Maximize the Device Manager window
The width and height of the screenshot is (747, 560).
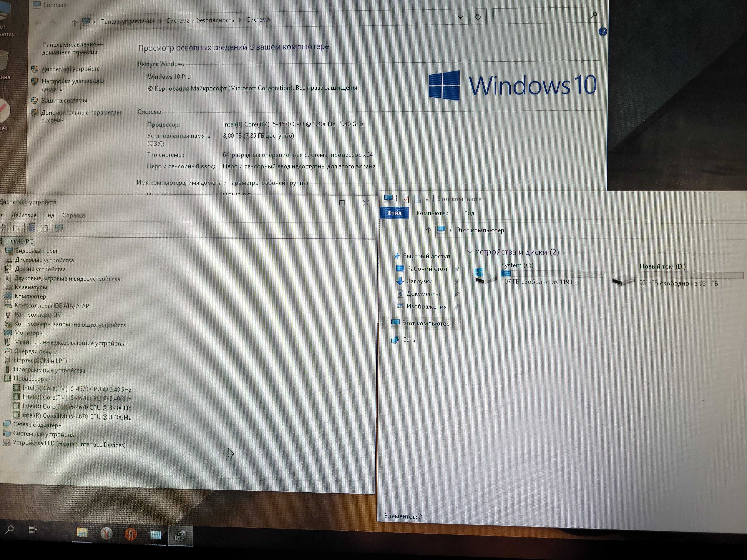[x=342, y=203]
